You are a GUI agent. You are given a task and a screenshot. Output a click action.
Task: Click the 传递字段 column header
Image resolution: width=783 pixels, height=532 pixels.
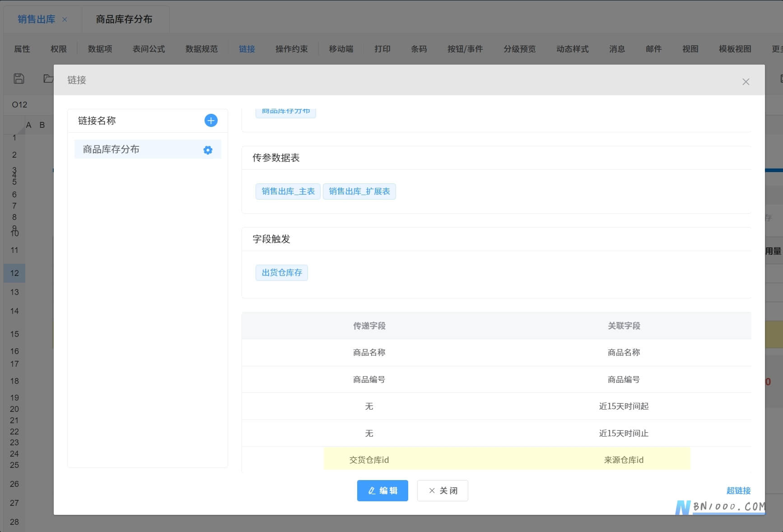(369, 326)
